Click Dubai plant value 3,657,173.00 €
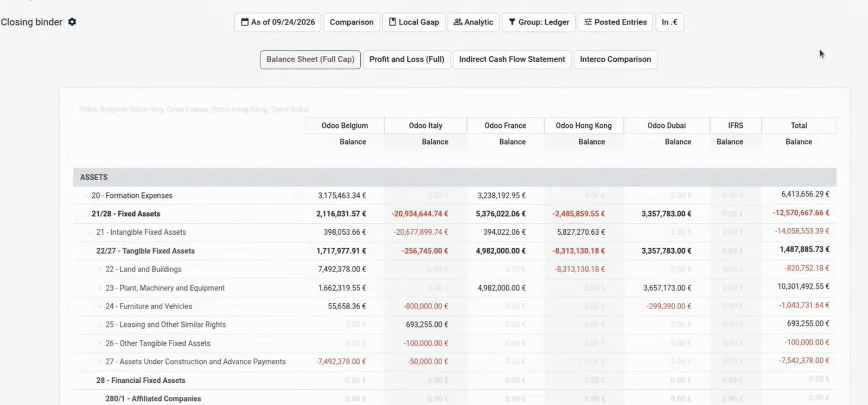 pyautogui.click(x=667, y=288)
